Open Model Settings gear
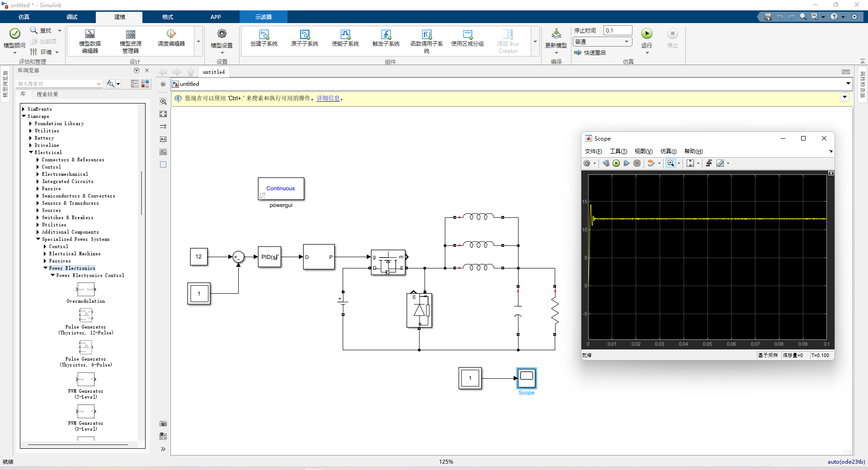The image size is (868, 470). pos(222,34)
